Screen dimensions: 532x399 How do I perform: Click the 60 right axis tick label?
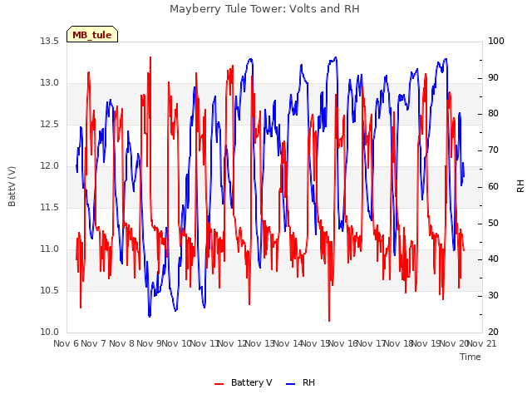(493, 186)
